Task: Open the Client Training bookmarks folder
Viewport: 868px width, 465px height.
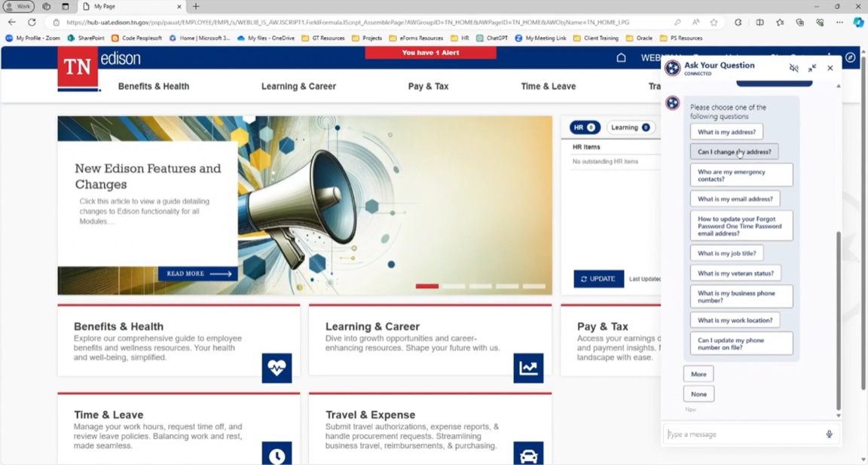Action: [595, 38]
